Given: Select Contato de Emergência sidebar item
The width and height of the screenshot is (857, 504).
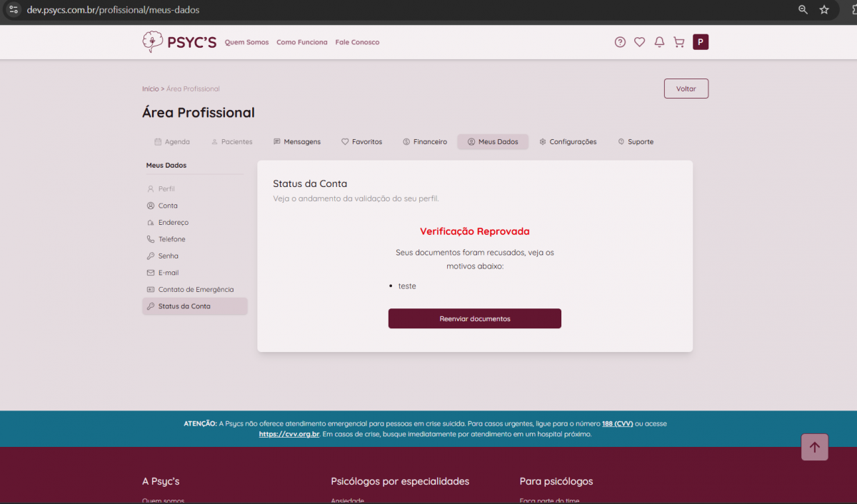Looking at the screenshot, I should pos(195,290).
